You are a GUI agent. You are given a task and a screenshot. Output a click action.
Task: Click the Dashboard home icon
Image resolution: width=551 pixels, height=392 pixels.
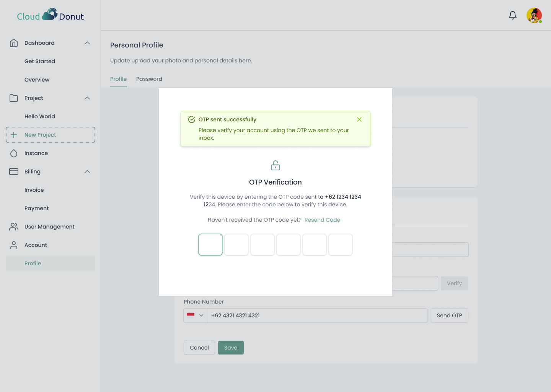point(14,43)
